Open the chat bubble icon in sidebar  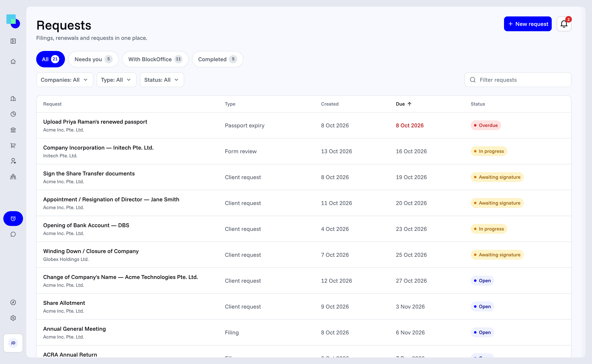pos(13,234)
